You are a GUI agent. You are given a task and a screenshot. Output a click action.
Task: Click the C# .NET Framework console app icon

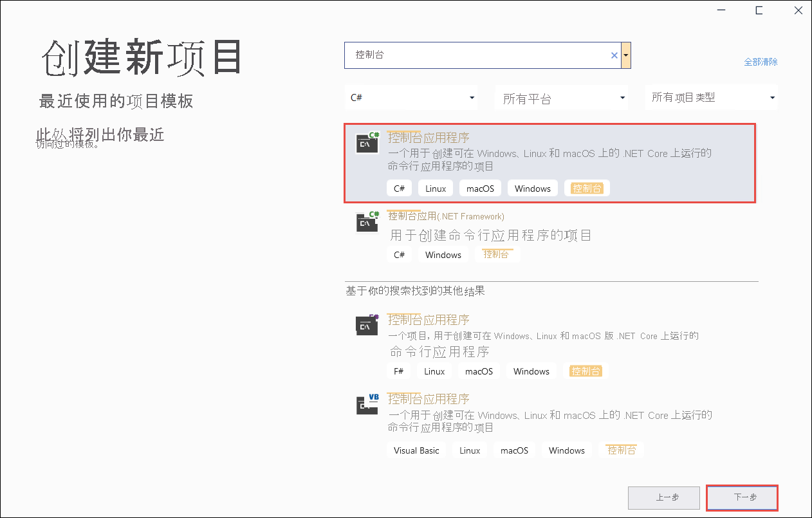pos(367,221)
